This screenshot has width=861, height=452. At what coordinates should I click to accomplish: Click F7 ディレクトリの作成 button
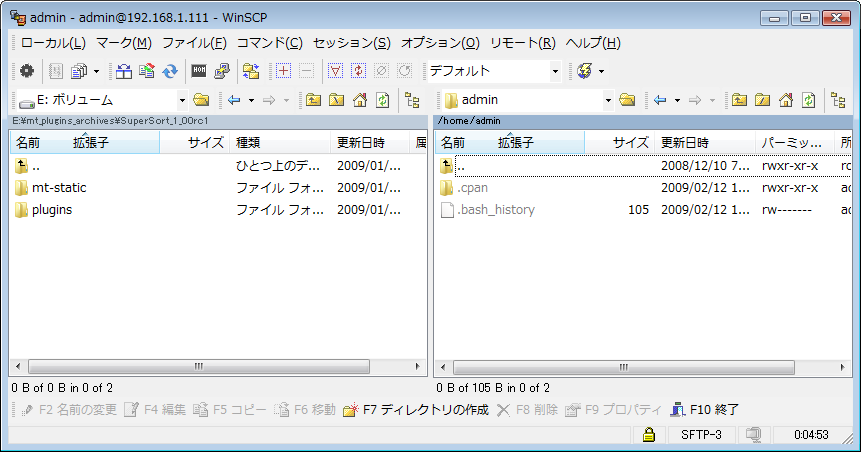click(416, 410)
